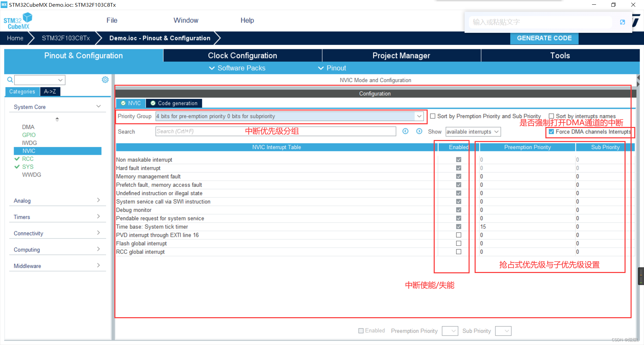Screen dimensions: 644x345
Task: Open the File menu
Action: tap(112, 20)
